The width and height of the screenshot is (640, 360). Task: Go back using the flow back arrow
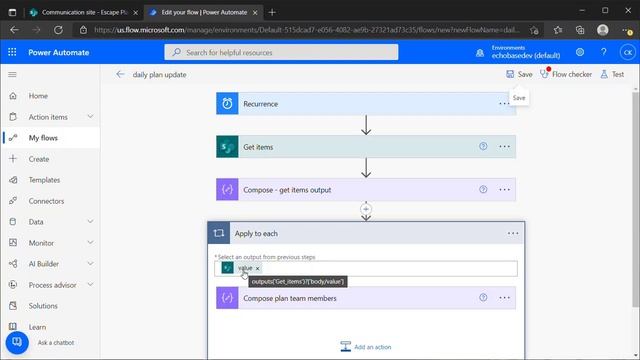tap(120, 74)
